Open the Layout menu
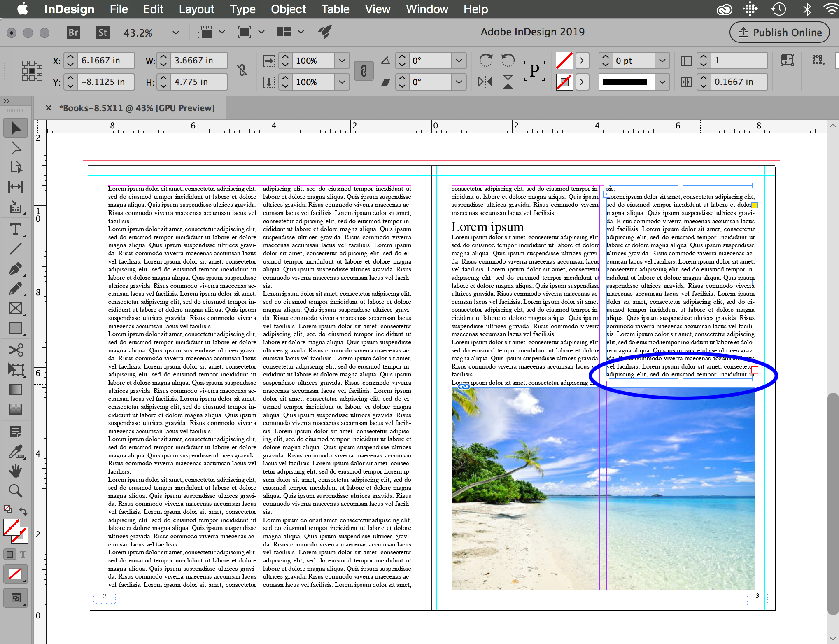This screenshot has width=839, height=644. pyautogui.click(x=196, y=9)
